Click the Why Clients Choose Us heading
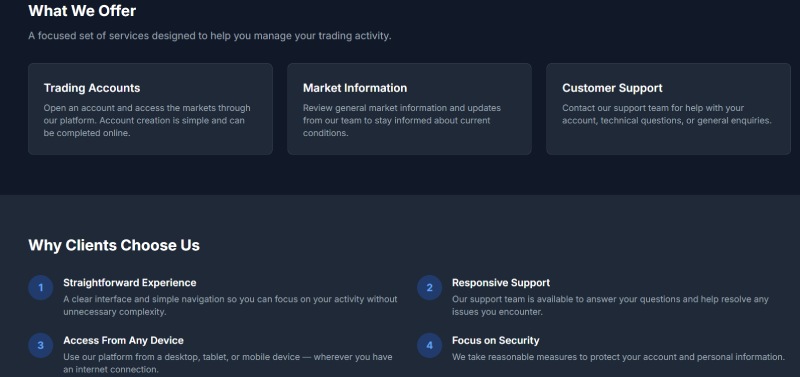This screenshot has height=377, width=800. click(114, 245)
